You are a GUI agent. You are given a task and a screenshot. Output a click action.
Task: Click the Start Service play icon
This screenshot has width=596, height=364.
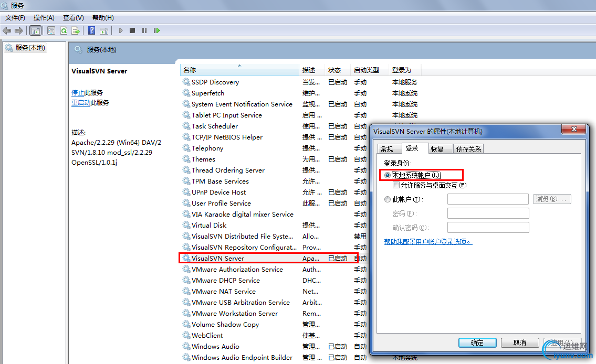pos(120,30)
